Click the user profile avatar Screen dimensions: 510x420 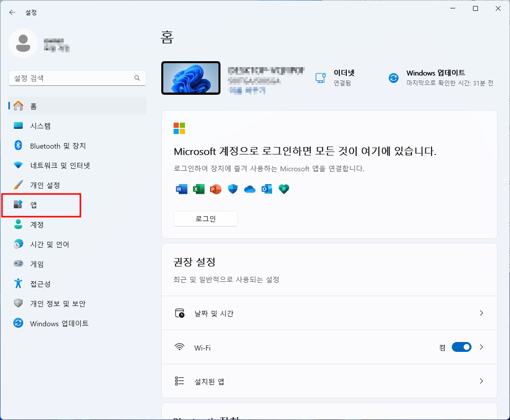[x=23, y=43]
